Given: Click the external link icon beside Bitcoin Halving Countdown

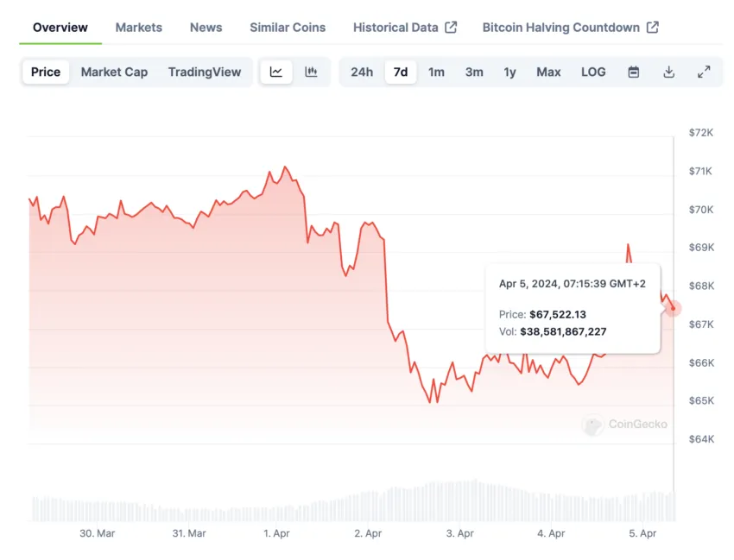Looking at the screenshot, I should coord(653,28).
